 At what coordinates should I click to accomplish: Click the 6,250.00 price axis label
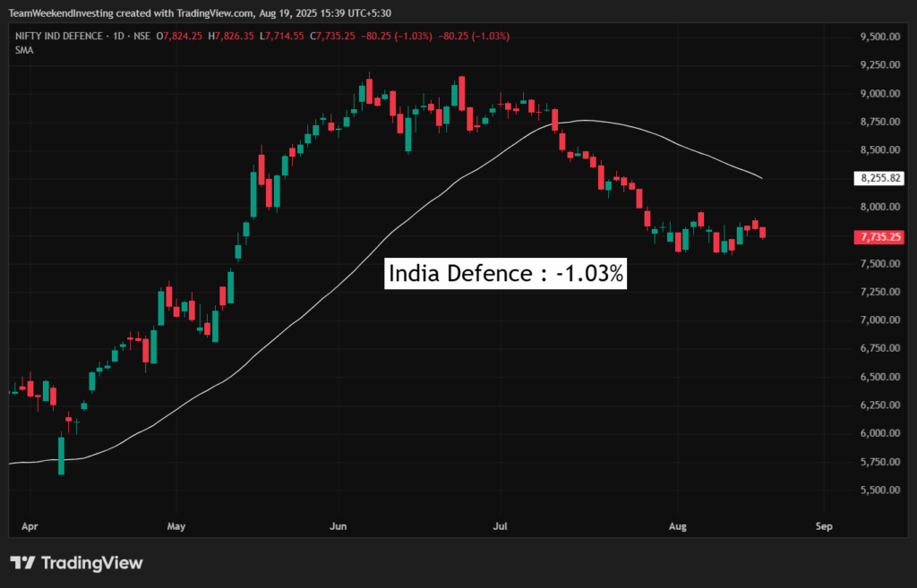tap(879, 405)
